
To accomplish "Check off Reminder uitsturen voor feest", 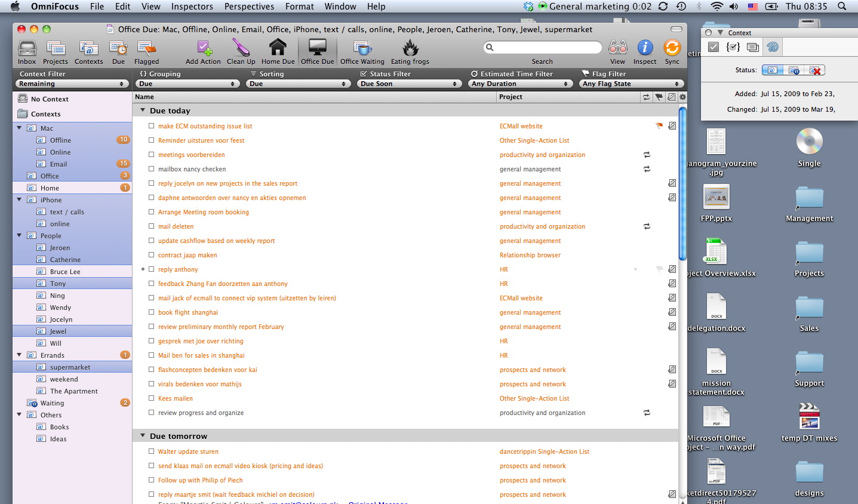I will 152,140.
